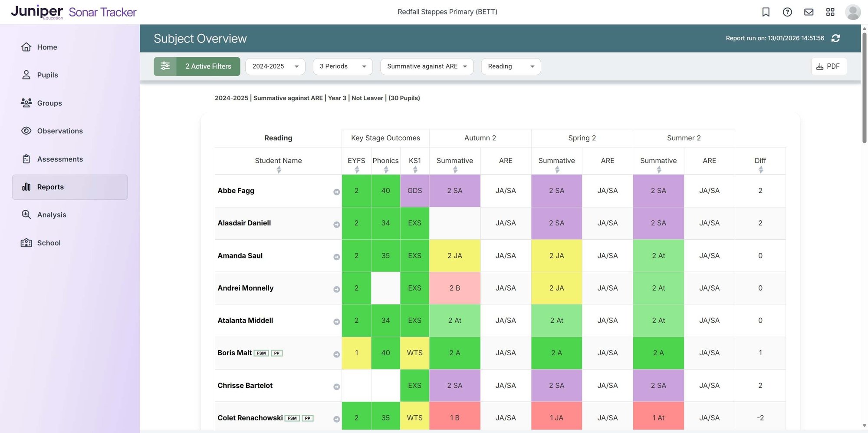Viewport: 868px width, 433px height.
Task: Click the envelope messages icon
Action: pos(809,12)
